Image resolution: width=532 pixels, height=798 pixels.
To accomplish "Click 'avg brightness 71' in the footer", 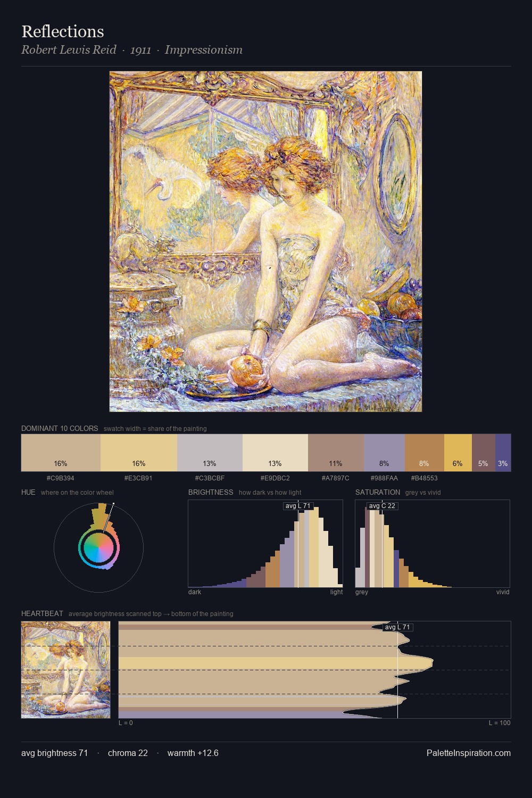I will click(x=55, y=753).
